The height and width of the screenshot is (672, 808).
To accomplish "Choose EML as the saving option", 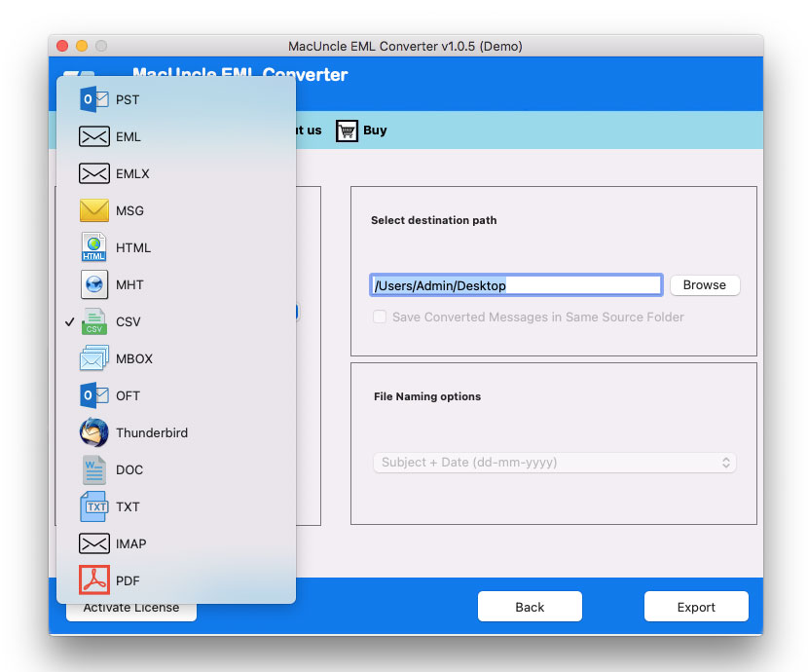I will point(176,136).
